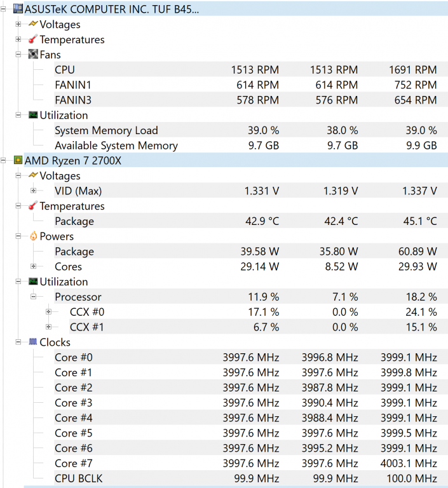This screenshot has width=448, height=488.
Task: Click the ASUSTeK motherboard icon
Action: 18,9
